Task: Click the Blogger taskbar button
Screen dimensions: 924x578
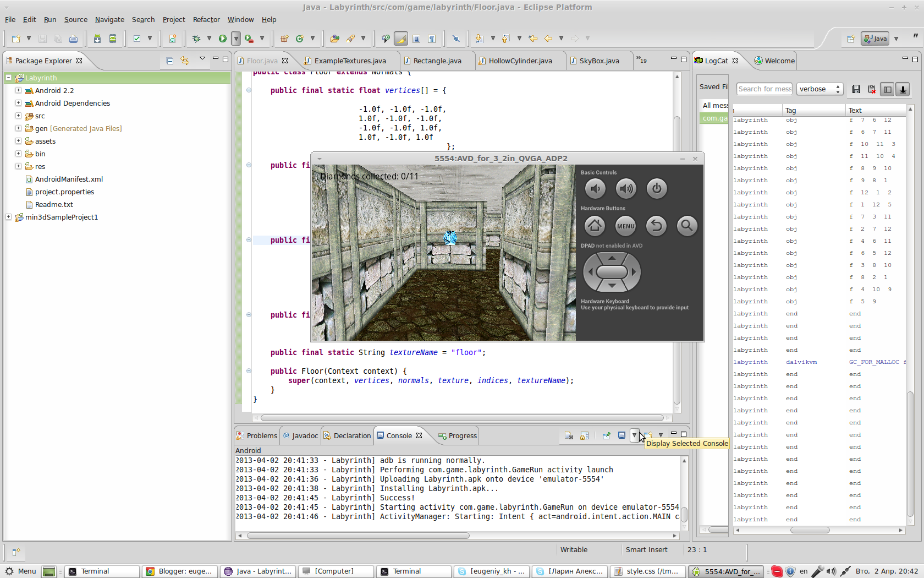Action: [179, 571]
